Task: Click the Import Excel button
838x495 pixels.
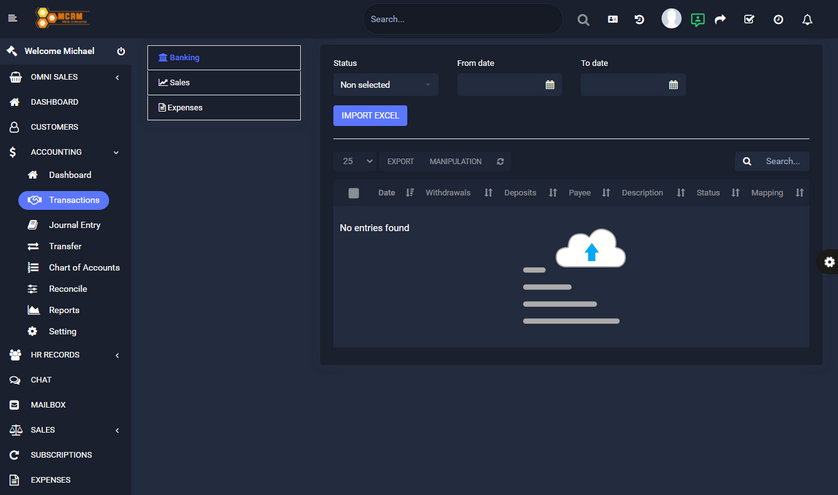Action: point(370,115)
